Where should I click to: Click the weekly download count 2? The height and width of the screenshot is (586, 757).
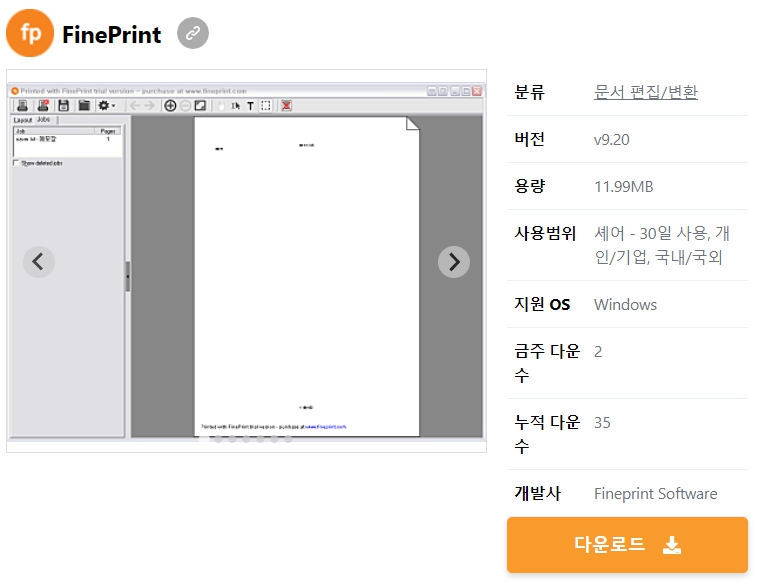[x=598, y=351]
